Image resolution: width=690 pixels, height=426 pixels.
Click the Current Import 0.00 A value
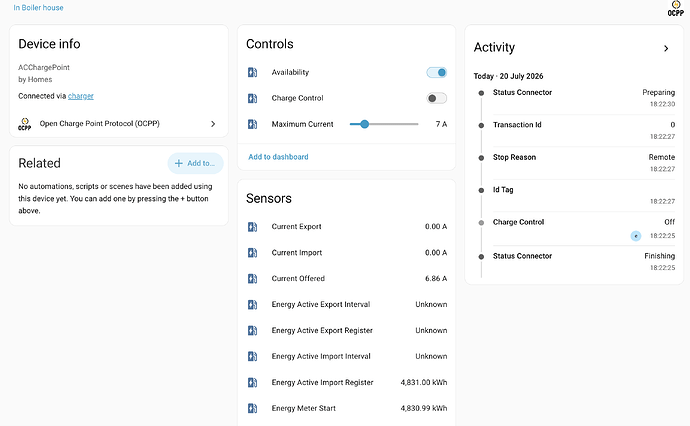click(436, 253)
